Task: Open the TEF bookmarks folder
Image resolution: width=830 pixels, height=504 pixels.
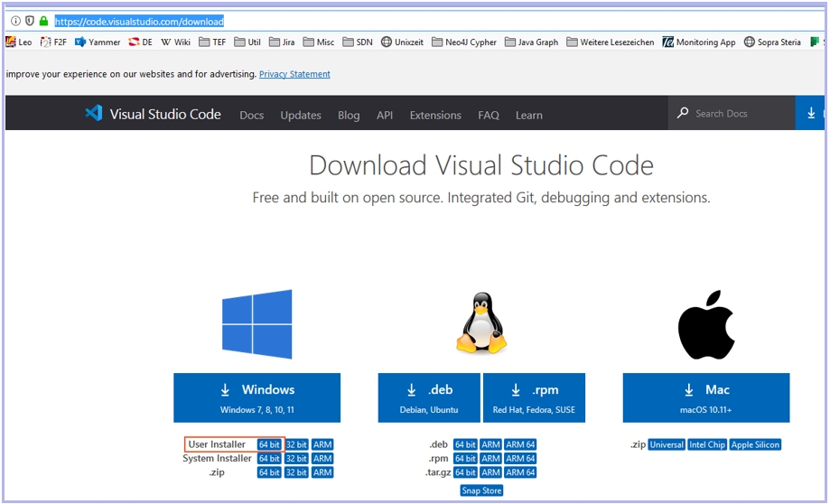Action: pyautogui.click(x=212, y=42)
